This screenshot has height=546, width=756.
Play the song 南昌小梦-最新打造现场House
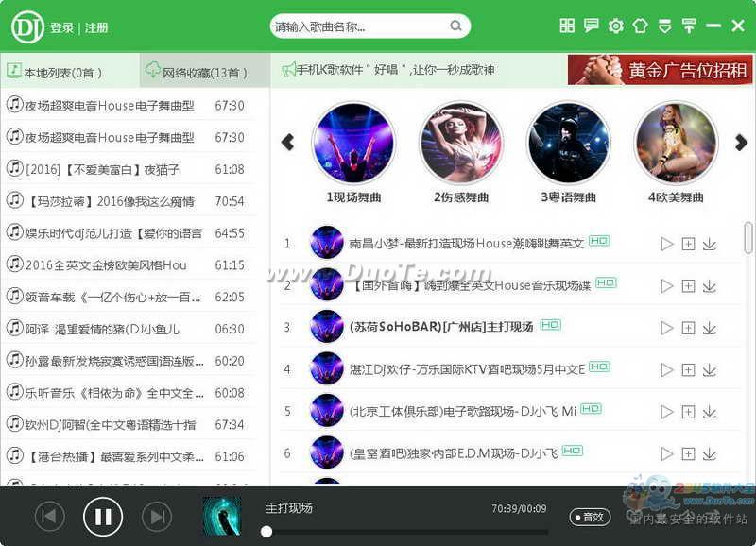(666, 244)
